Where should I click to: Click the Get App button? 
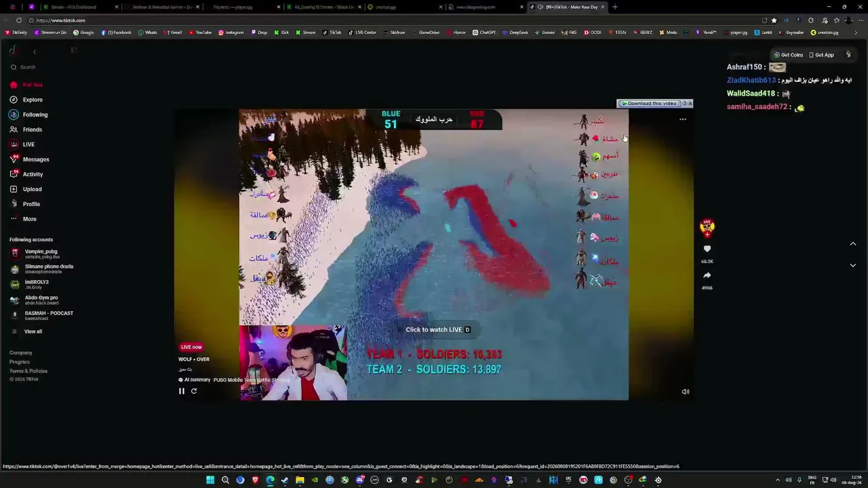click(821, 55)
